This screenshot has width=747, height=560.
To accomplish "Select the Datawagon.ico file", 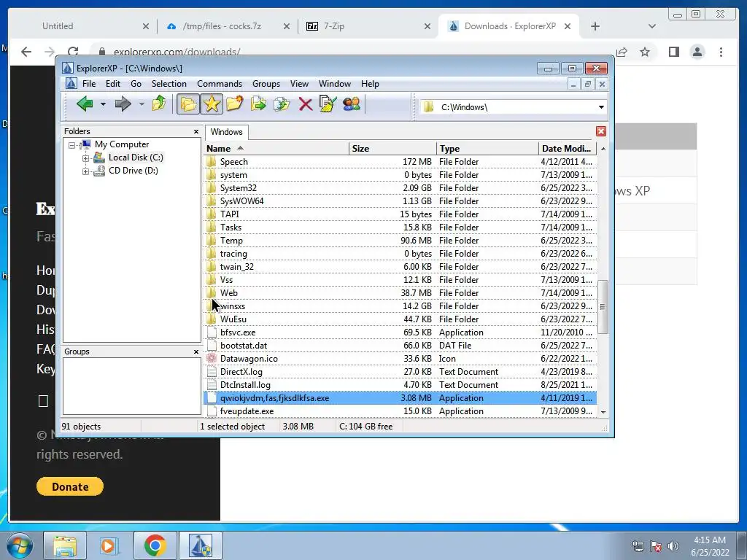I will tap(400, 359).
